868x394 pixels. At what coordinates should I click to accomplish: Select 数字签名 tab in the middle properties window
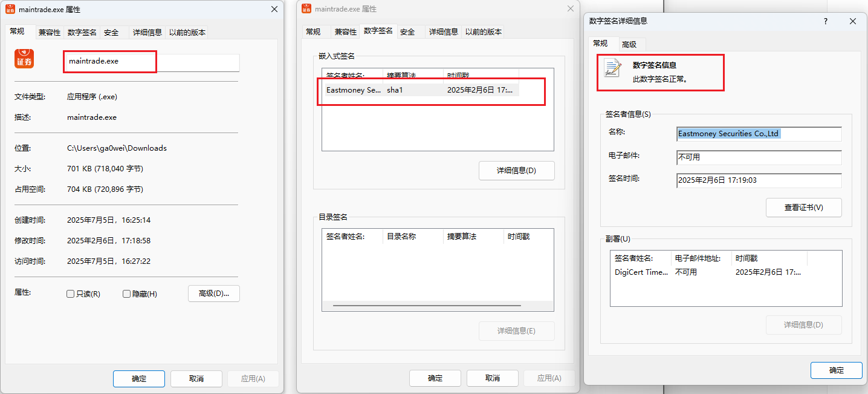378,31
